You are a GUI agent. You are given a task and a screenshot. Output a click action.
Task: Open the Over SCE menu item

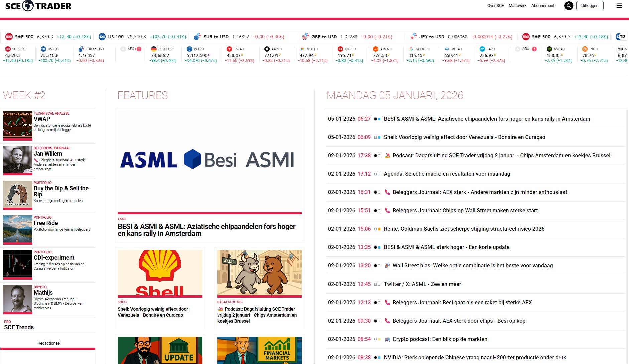pos(495,6)
